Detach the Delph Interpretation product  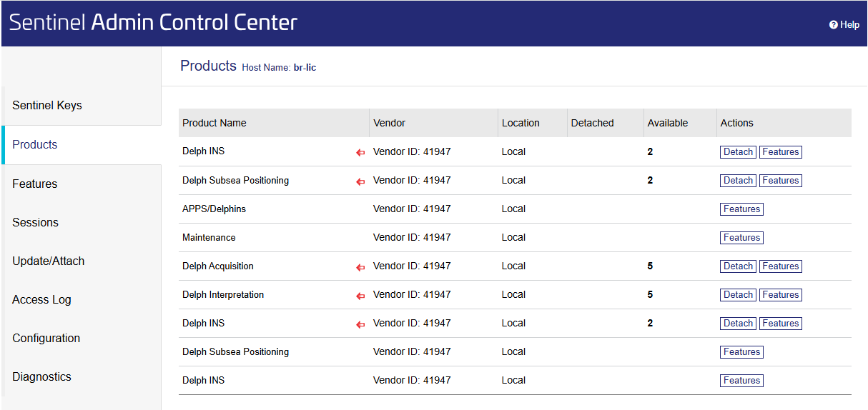[738, 295]
